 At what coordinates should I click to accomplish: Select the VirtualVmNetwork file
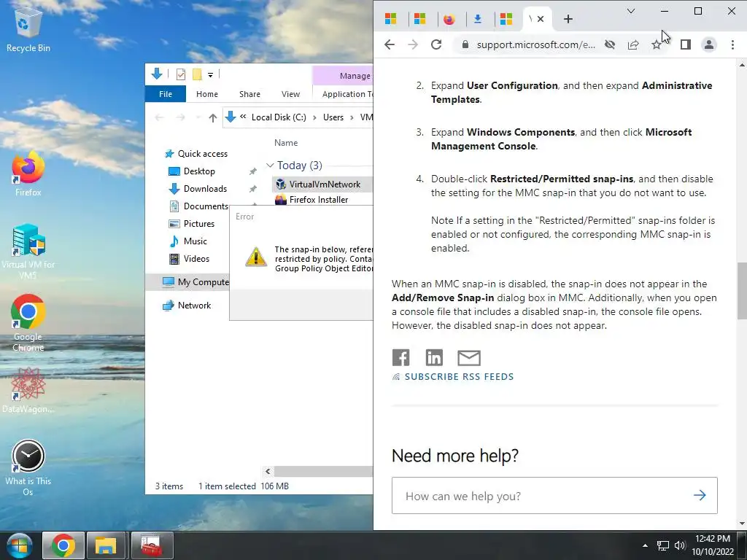[x=322, y=184]
